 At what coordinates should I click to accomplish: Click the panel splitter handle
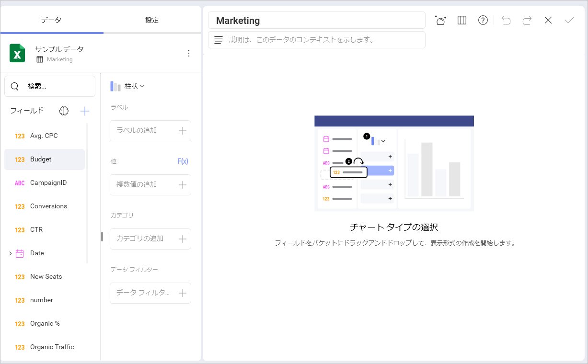102,237
